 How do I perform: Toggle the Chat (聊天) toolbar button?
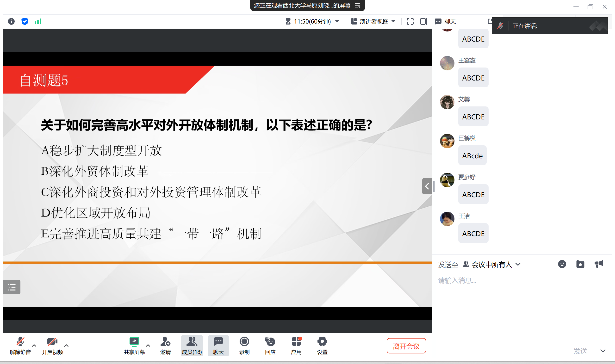click(218, 345)
